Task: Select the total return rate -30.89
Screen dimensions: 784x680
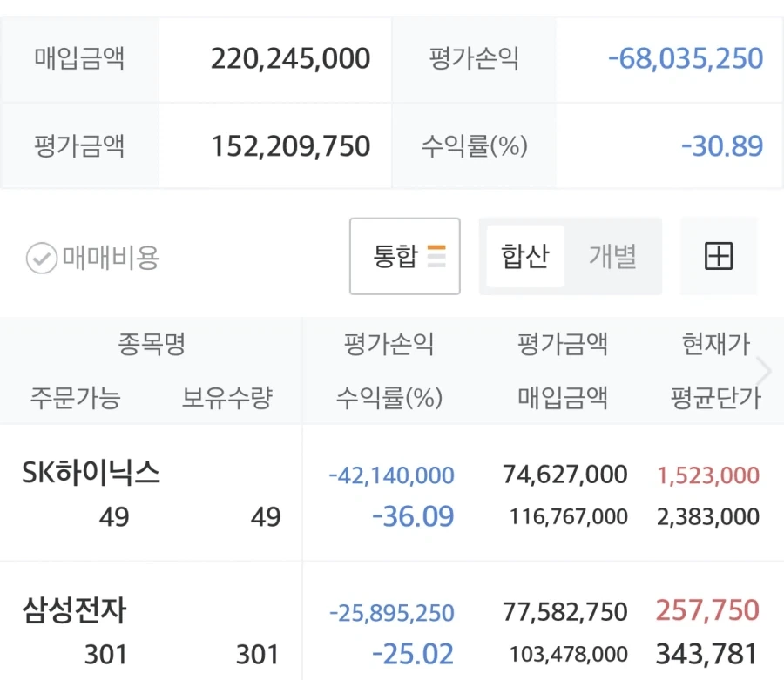Action: pyautogui.click(x=722, y=146)
